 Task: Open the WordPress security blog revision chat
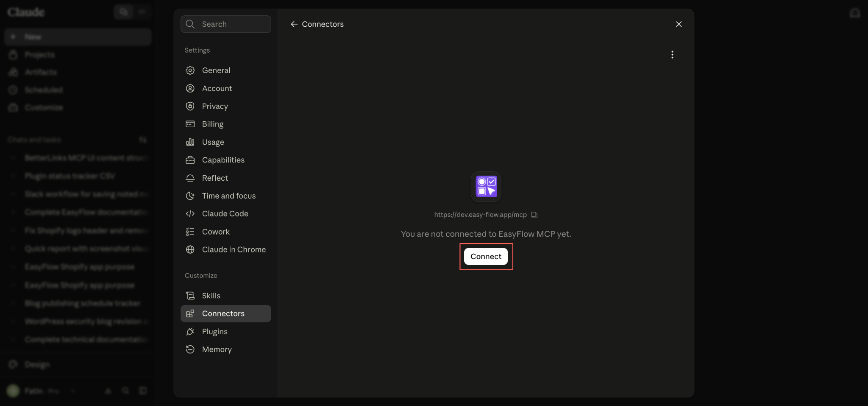coord(78,322)
